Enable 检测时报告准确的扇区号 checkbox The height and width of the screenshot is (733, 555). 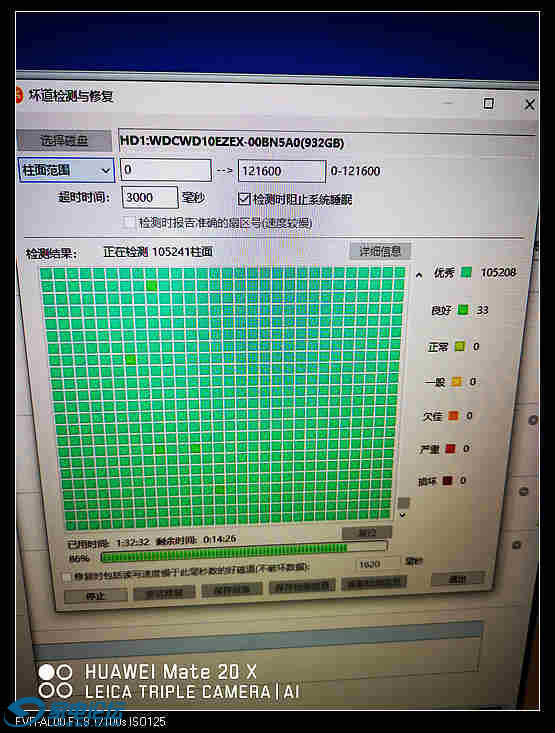click(130, 222)
